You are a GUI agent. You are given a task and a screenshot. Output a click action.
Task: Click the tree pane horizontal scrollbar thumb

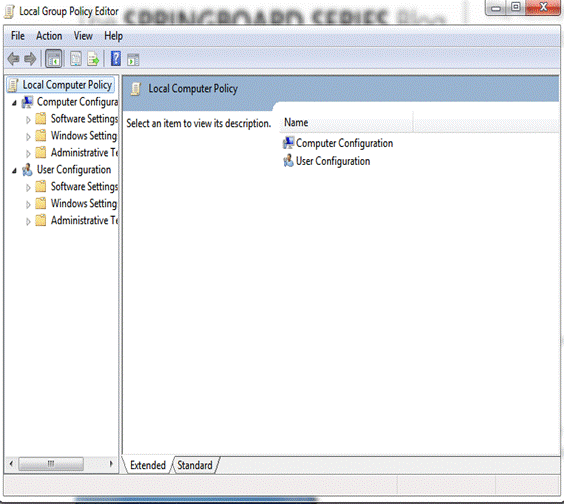(x=51, y=464)
